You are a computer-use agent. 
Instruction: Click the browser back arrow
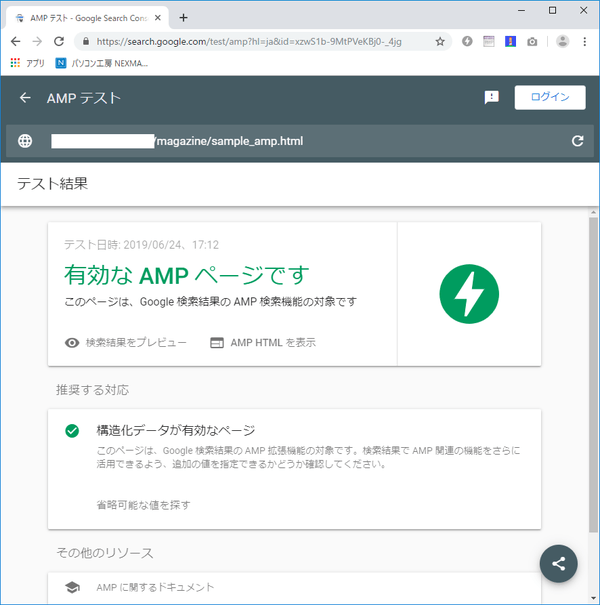[x=15, y=41]
